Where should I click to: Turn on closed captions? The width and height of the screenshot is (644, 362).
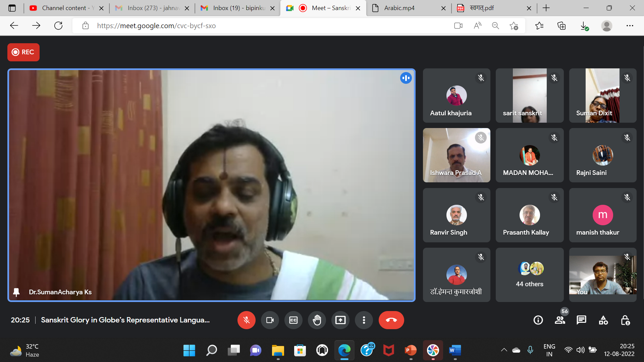pos(293,320)
